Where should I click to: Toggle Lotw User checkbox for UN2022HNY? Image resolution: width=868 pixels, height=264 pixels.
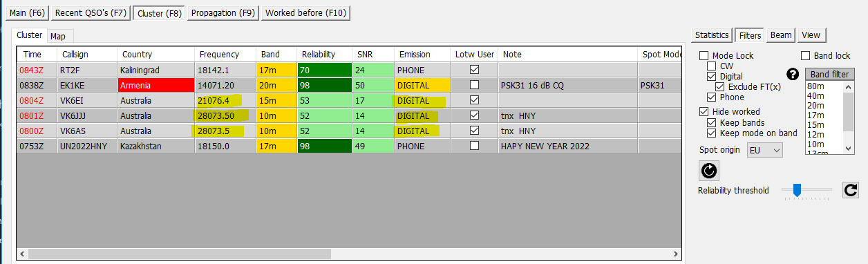coord(474,146)
